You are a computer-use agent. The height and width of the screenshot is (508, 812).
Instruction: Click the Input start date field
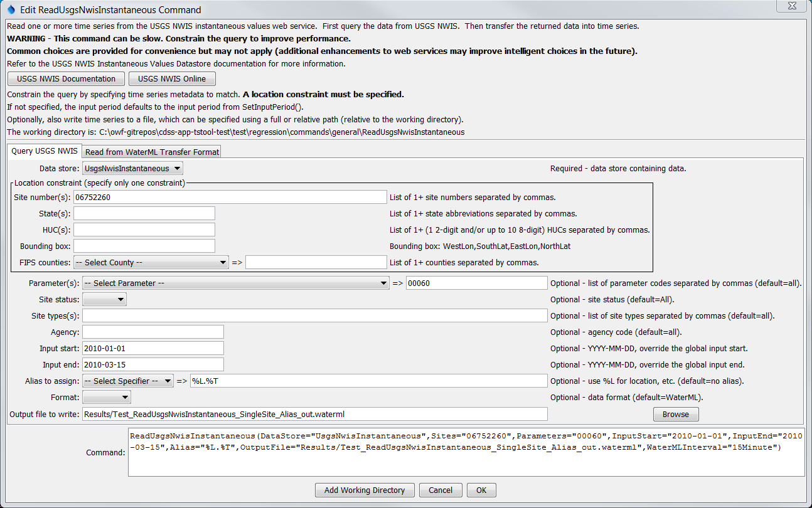click(152, 349)
